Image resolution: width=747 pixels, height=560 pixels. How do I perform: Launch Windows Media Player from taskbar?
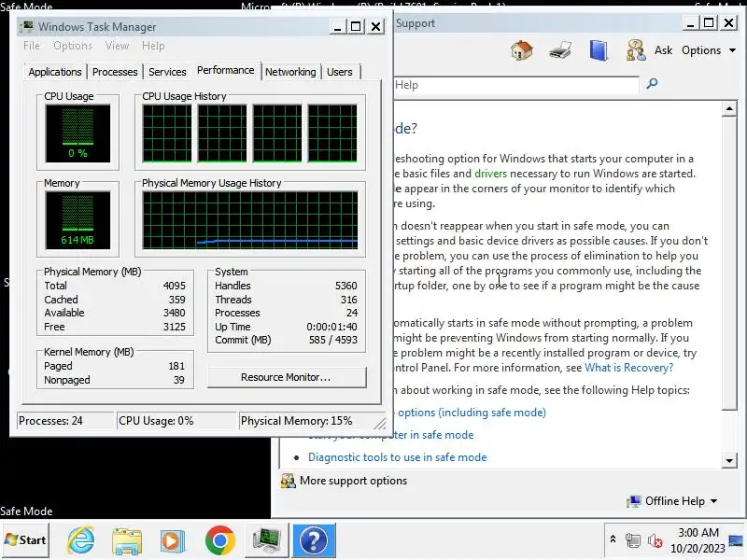coord(173,540)
